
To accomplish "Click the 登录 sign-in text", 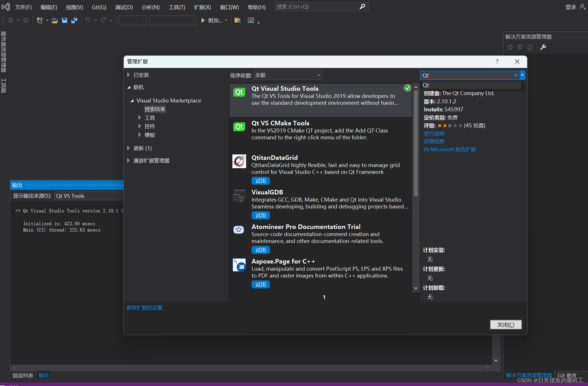I will click(571, 7).
